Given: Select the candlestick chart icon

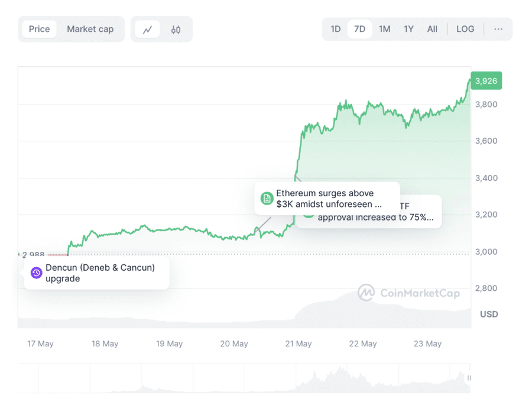Looking at the screenshot, I should (x=176, y=28).
